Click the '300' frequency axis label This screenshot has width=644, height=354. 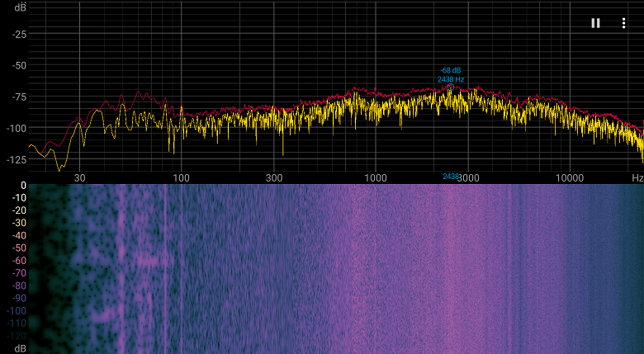coord(274,177)
